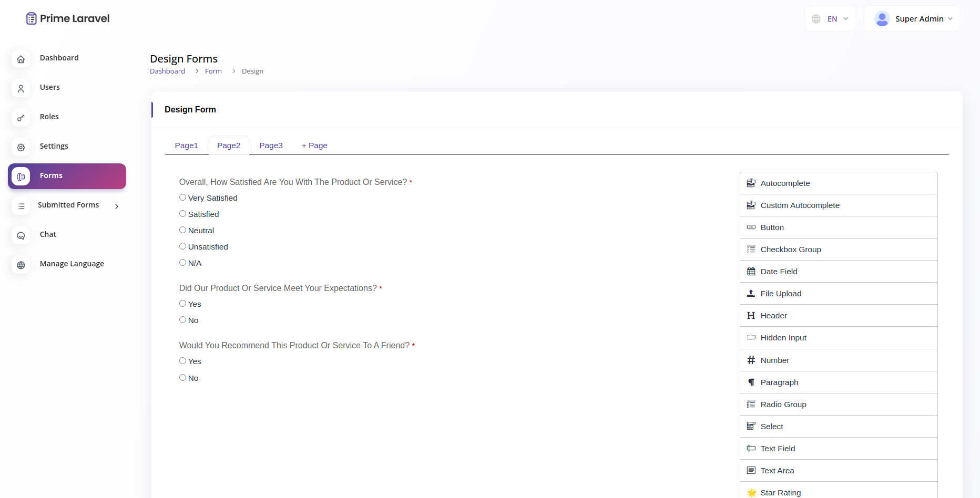The width and height of the screenshot is (980, 498).
Task: Select the Date Field form element icon
Action: (x=751, y=271)
